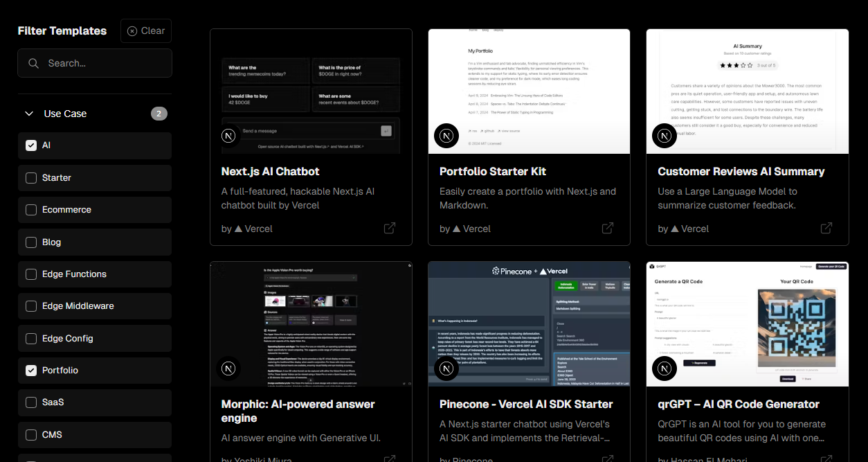The width and height of the screenshot is (868, 462).
Task: Click Next.js logo badge on Pinecone card
Action: pyautogui.click(x=446, y=368)
